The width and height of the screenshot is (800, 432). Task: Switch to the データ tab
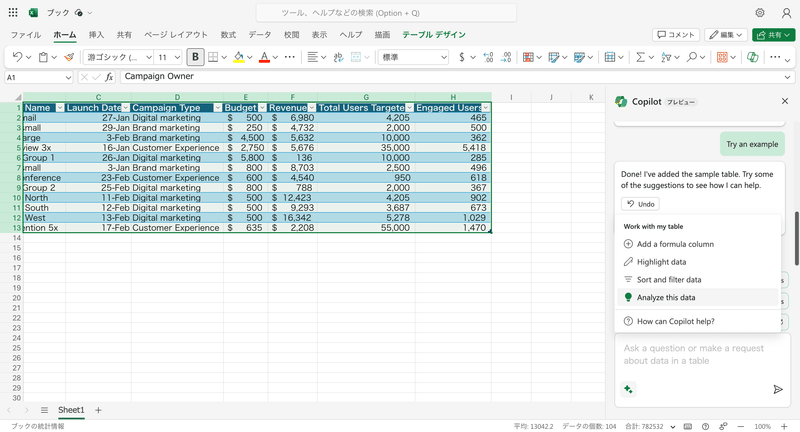[x=260, y=35]
